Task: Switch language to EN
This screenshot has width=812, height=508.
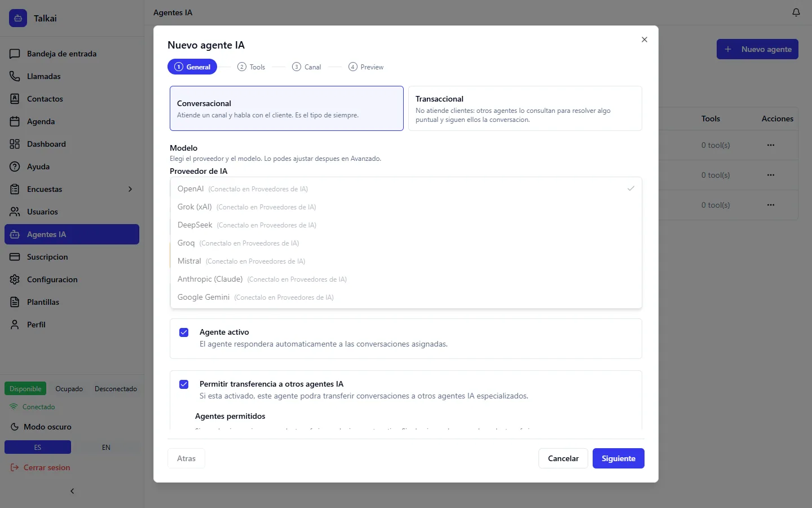Action: point(106,447)
